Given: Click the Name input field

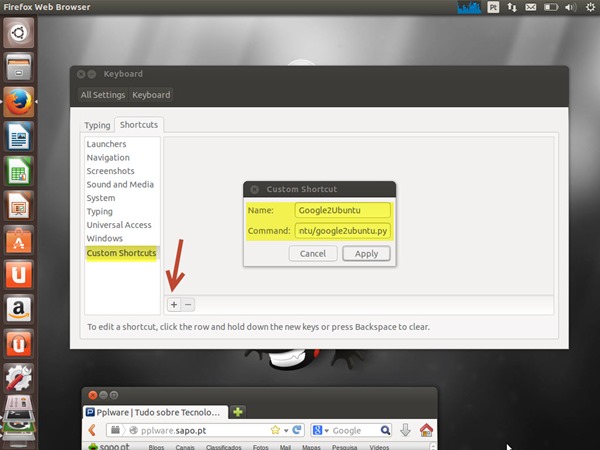Looking at the screenshot, I should tap(342, 210).
